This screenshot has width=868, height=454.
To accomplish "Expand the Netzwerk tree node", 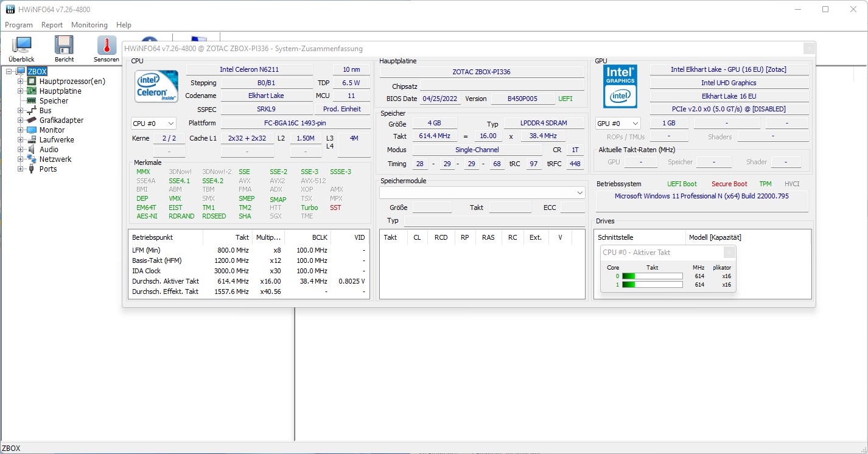I will pyautogui.click(x=21, y=159).
